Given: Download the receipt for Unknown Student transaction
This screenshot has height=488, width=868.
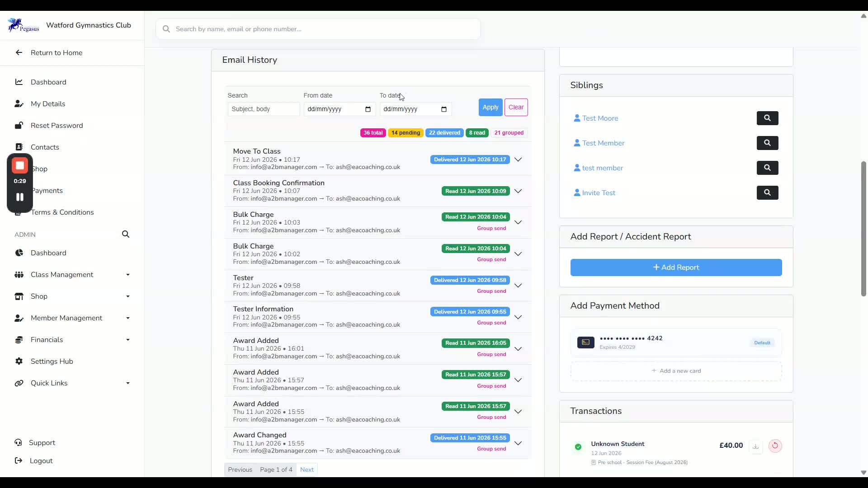Looking at the screenshot, I should tap(755, 446).
